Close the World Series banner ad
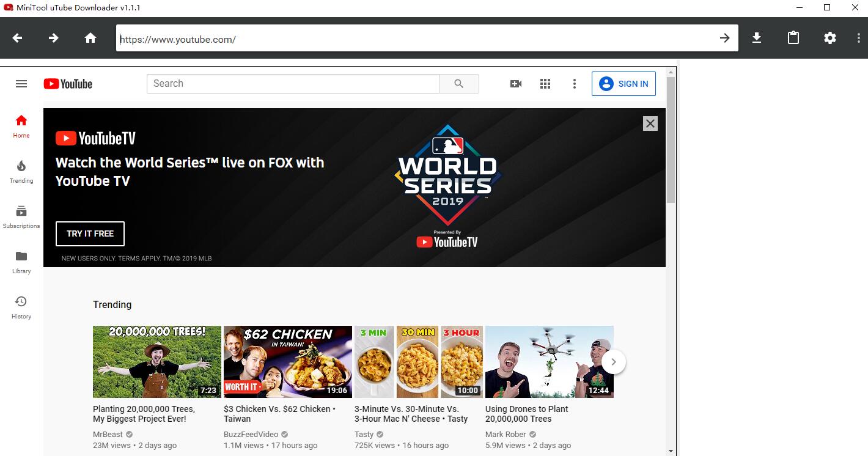The width and height of the screenshot is (868, 456). [650, 123]
